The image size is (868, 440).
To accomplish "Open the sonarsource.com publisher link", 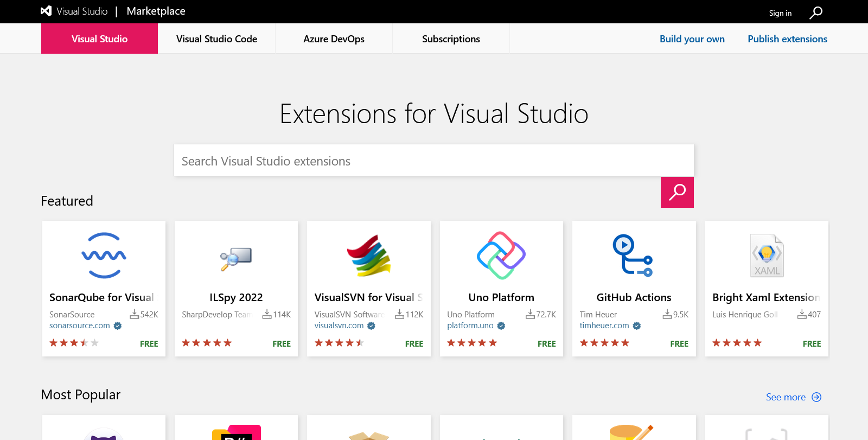I will (x=80, y=326).
